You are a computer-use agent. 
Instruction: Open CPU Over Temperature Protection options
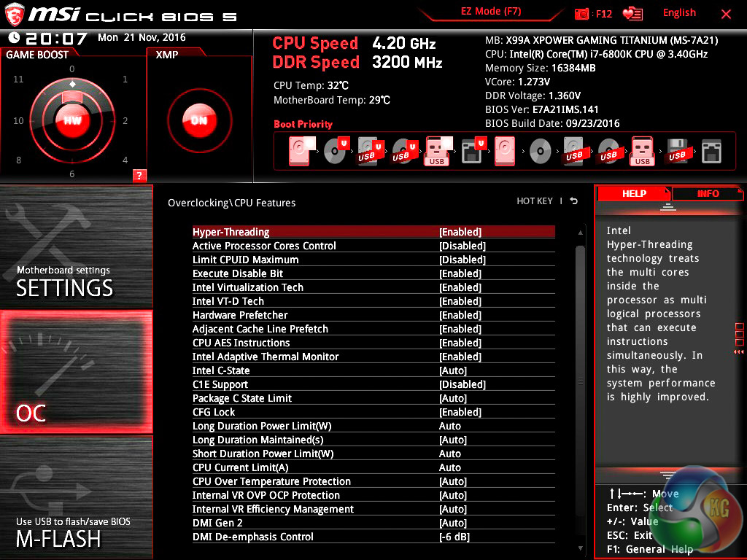click(x=373, y=481)
